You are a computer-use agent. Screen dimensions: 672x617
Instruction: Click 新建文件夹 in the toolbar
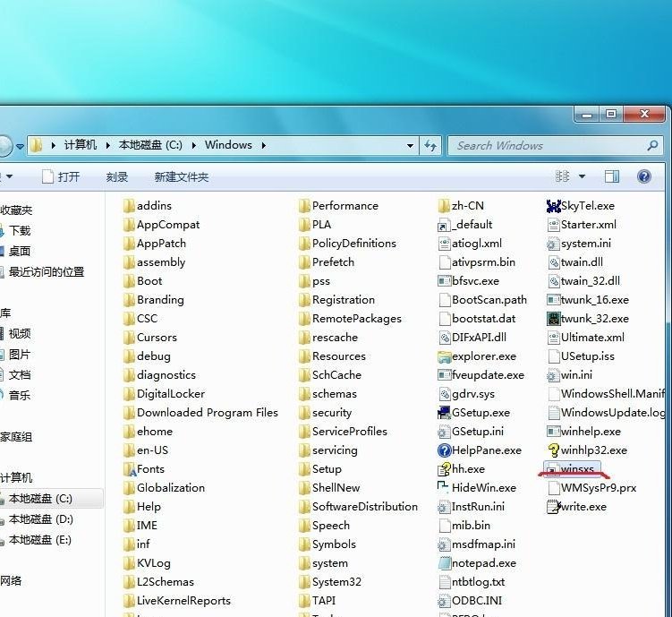point(182,176)
